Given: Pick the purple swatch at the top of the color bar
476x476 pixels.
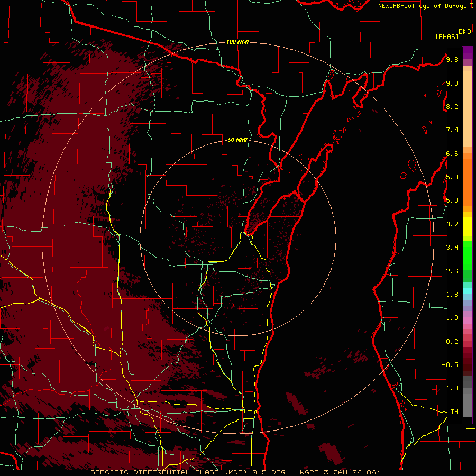Looking at the screenshot, I should tap(467, 53).
